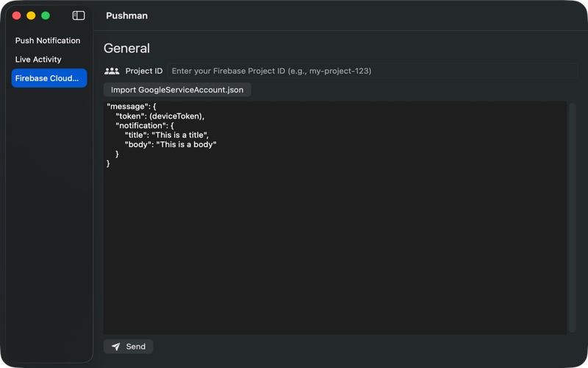Click the "notification": { line

(x=145, y=125)
